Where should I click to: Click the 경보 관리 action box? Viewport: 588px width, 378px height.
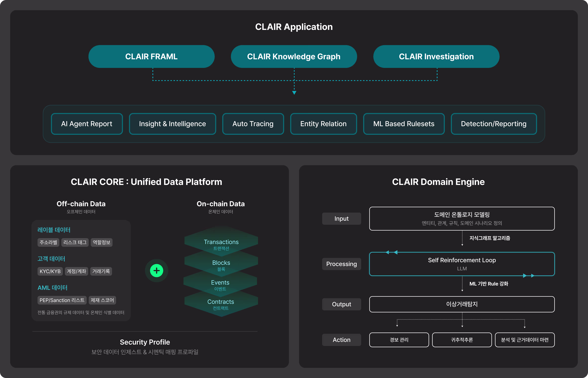coord(399,340)
